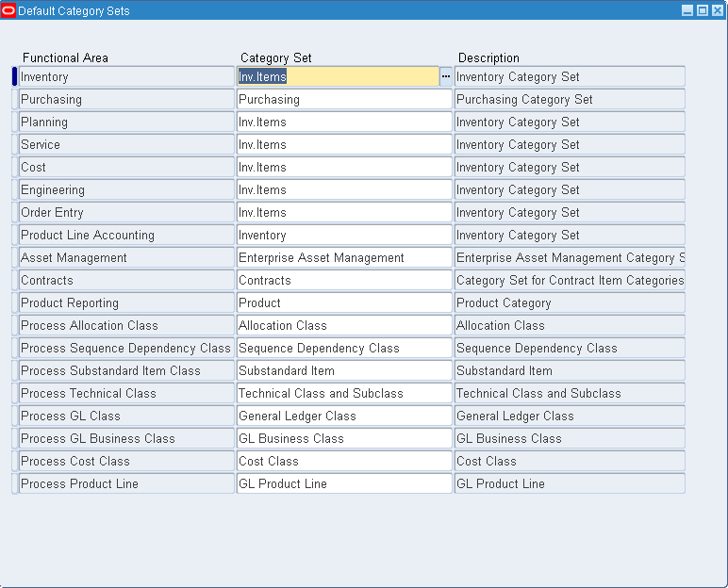Select the Cost functional area cell
This screenshot has width=728, height=588.
(x=126, y=167)
